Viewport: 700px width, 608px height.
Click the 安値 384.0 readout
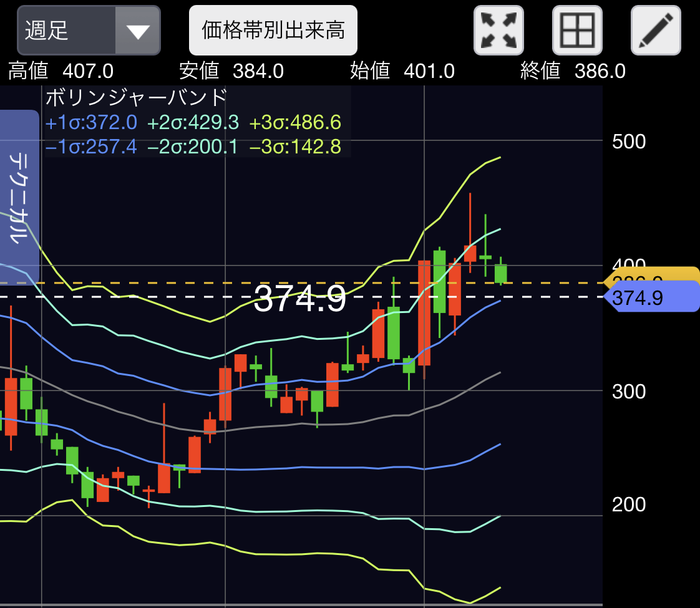point(231,71)
